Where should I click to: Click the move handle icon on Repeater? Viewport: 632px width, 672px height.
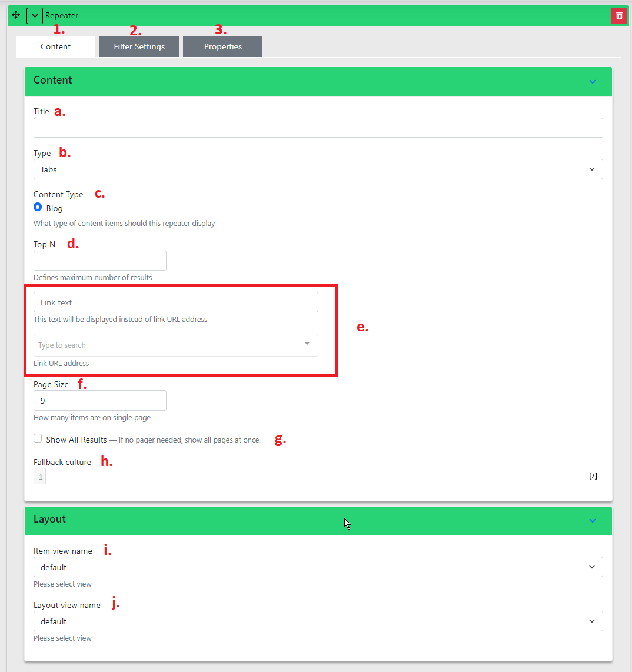(x=16, y=15)
